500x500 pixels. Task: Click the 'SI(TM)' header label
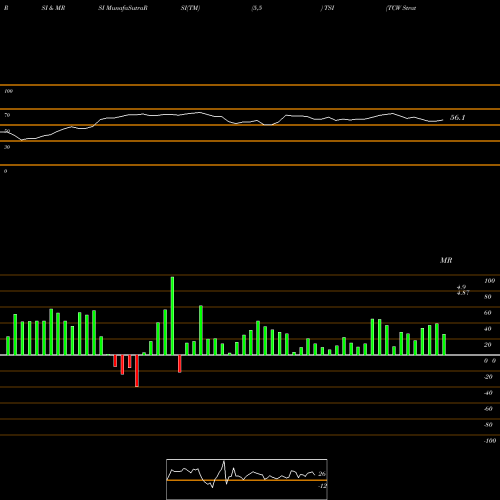point(190,8)
